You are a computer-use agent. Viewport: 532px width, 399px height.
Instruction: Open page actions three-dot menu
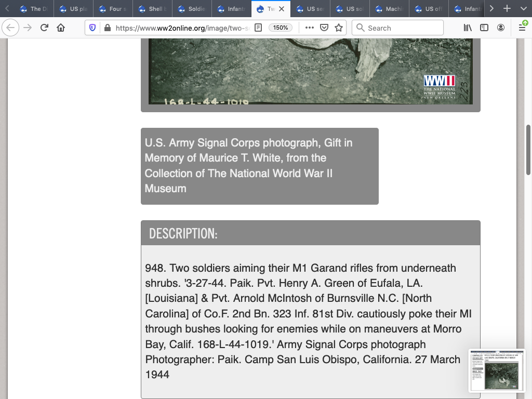pyautogui.click(x=310, y=28)
